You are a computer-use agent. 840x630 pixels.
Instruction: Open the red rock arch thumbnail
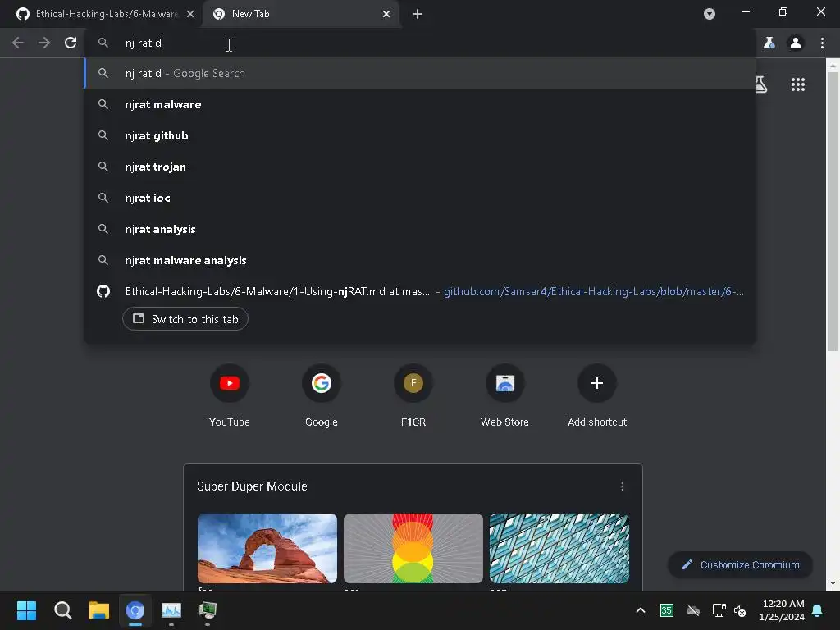click(267, 548)
